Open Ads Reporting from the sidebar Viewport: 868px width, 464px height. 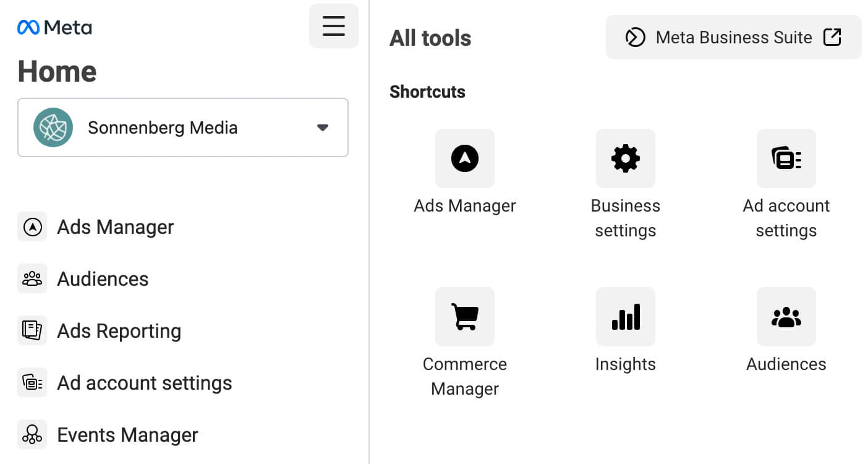click(119, 331)
